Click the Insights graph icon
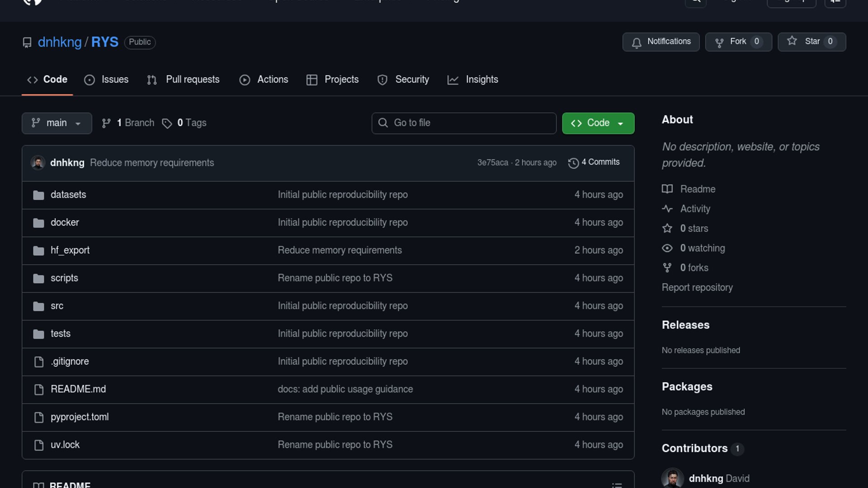Image resolution: width=868 pixels, height=488 pixels. [x=453, y=80]
